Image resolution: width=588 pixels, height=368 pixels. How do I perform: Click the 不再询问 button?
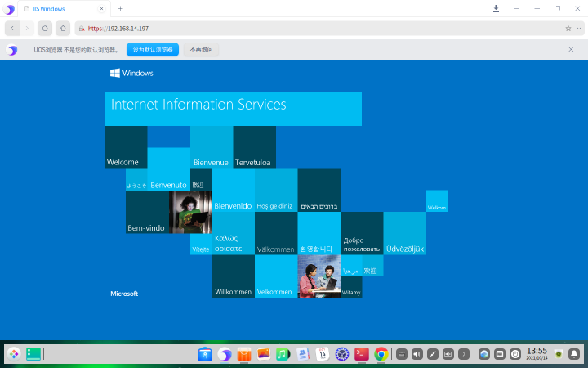point(201,49)
